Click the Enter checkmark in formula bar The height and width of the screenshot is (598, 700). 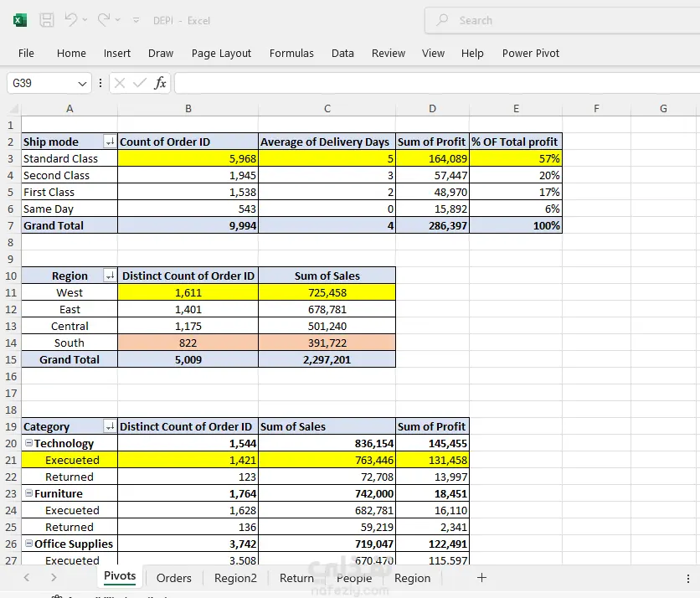pos(140,83)
